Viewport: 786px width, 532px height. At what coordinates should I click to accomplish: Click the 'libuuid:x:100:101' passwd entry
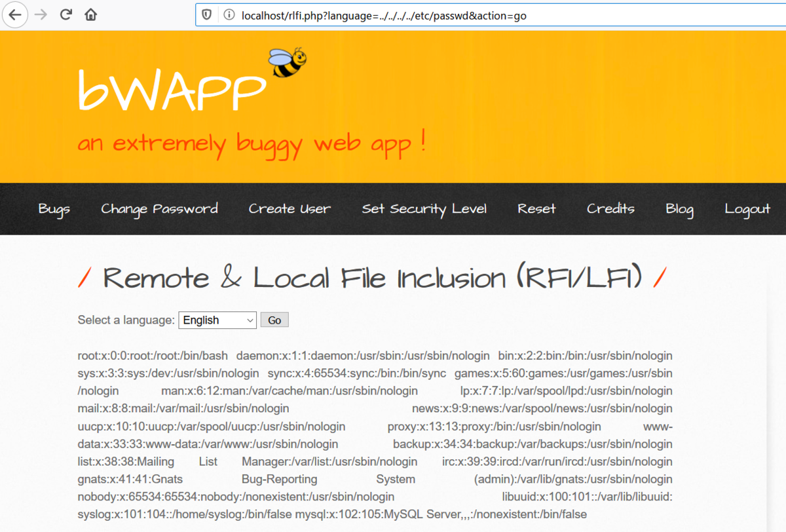[588, 497]
